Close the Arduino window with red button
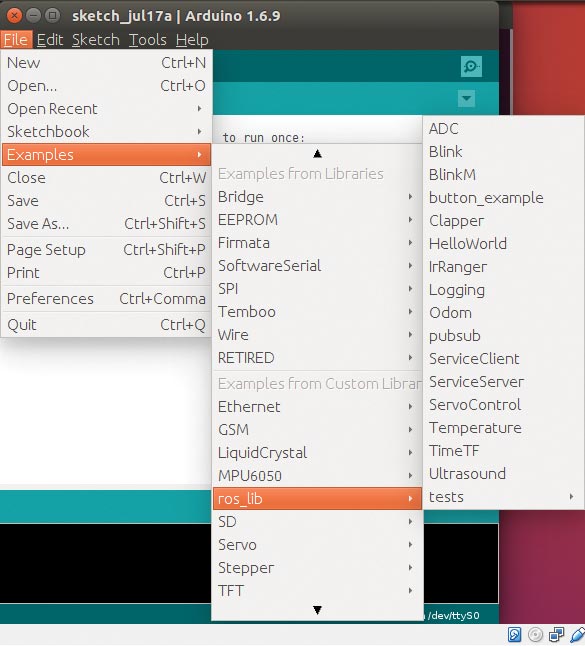 click(x=14, y=16)
